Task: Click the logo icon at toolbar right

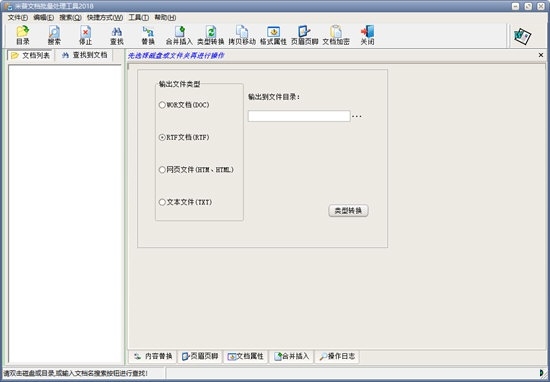Action: click(522, 36)
